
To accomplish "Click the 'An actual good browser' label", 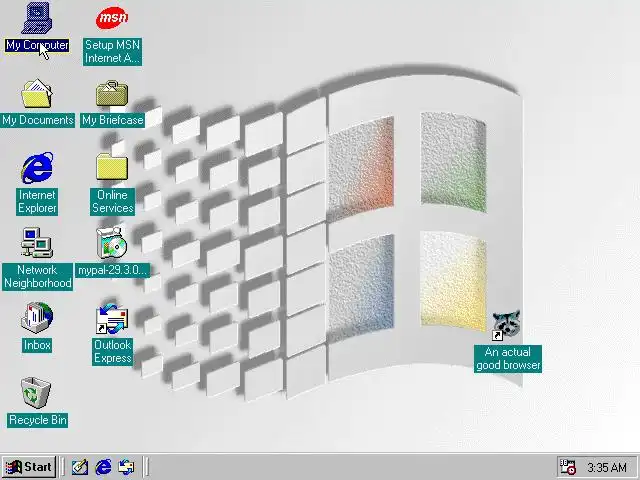I will [x=508, y=359].
